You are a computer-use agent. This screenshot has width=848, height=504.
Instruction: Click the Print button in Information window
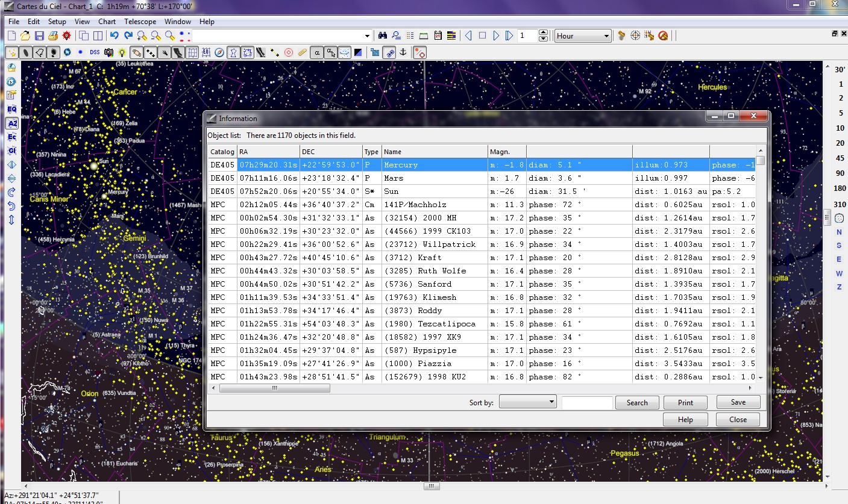coord(685,403)
